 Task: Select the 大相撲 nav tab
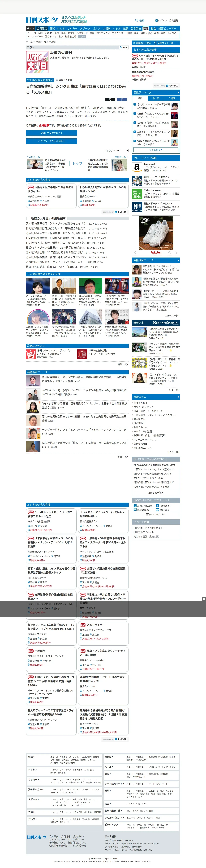[106, 28]
